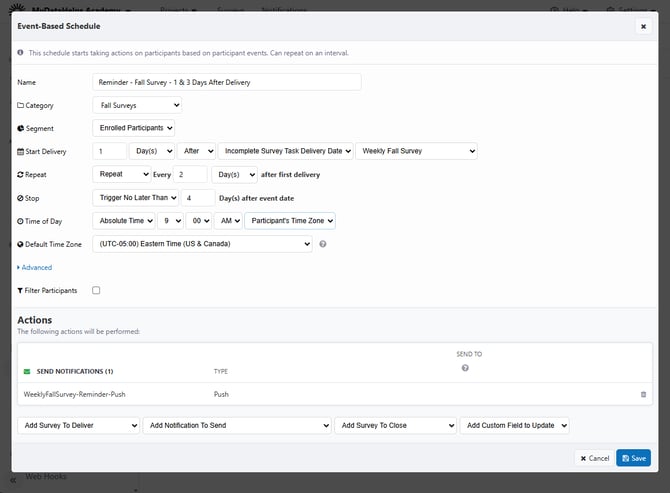This screenshot has width=670, height=493.
Task: Click the Cancel button
Action: coord(594,458)
